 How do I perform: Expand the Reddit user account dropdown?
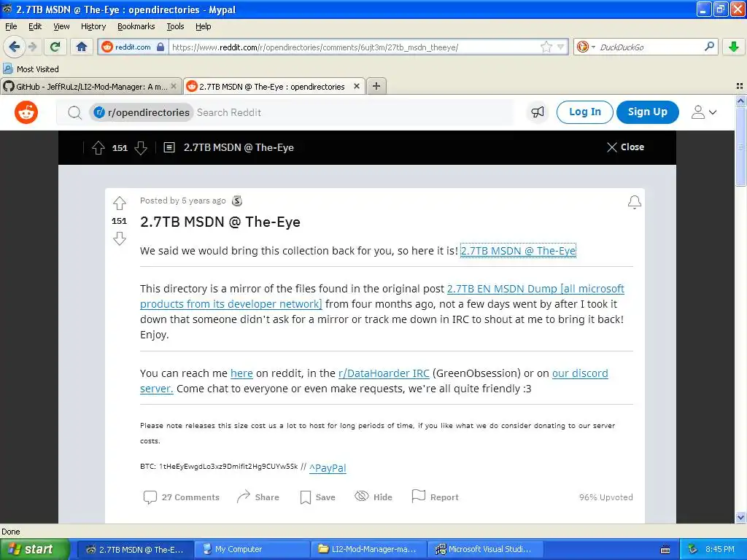click(x=704, y=112)
